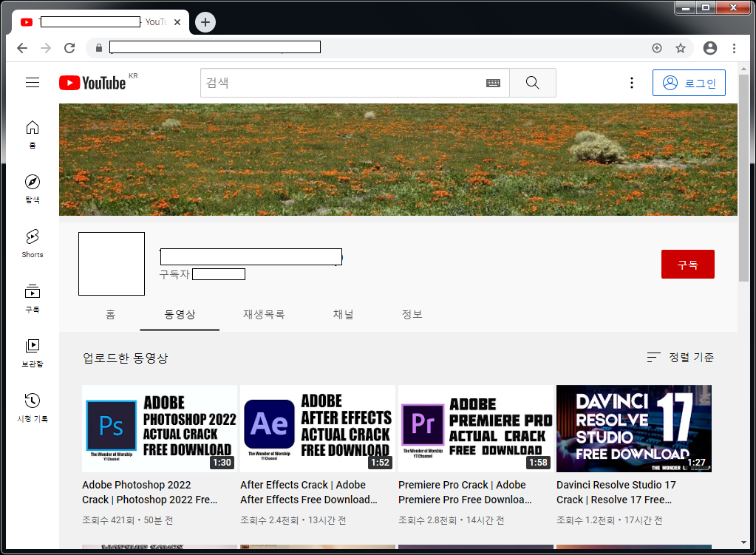Screen dimensions: 756x555
Task: Go forward in the browser
Action: coord(46,48)
